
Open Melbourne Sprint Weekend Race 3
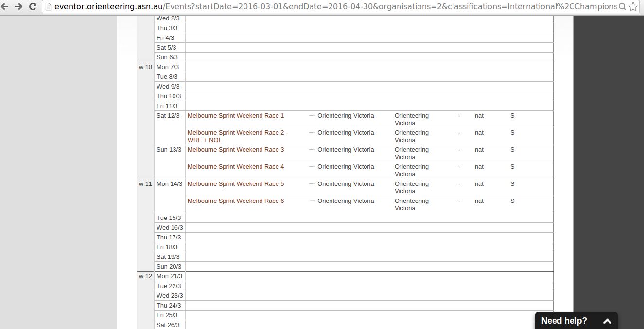coord(236,150)
